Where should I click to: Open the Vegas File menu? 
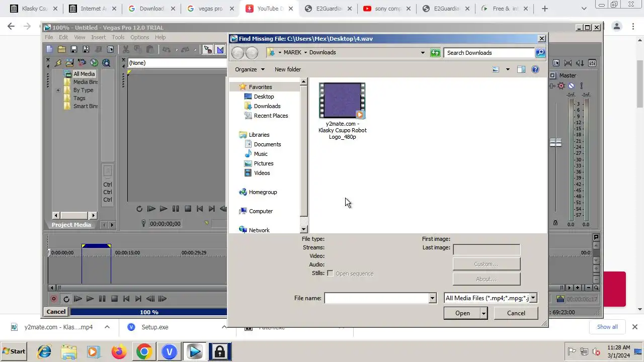49,37
